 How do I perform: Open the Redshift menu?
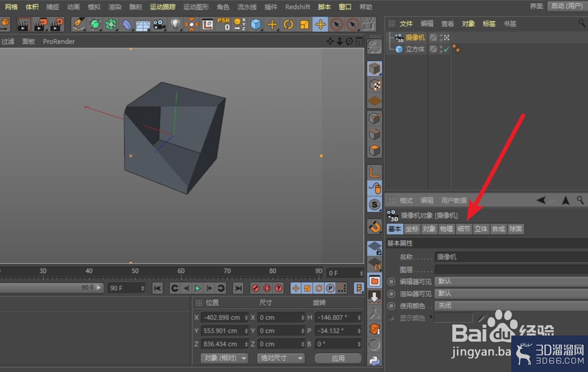(297, 7)
